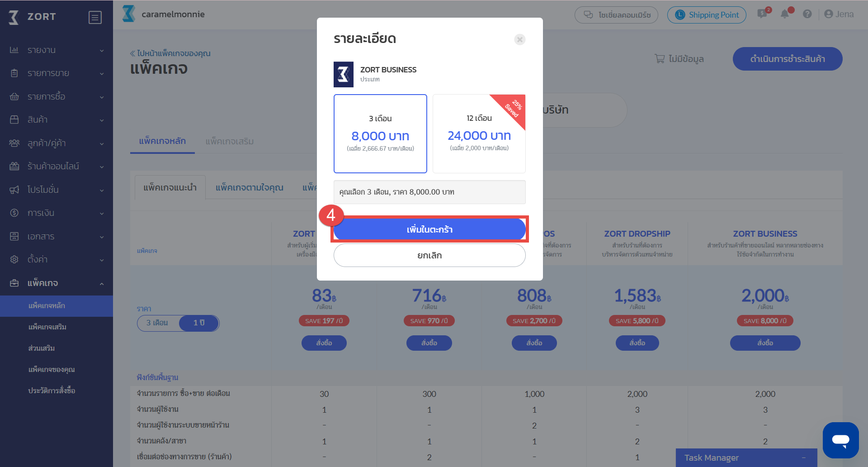The image size is (868, 467).
Task: Open the notification bell icon
Action: [x=785, y=14]
